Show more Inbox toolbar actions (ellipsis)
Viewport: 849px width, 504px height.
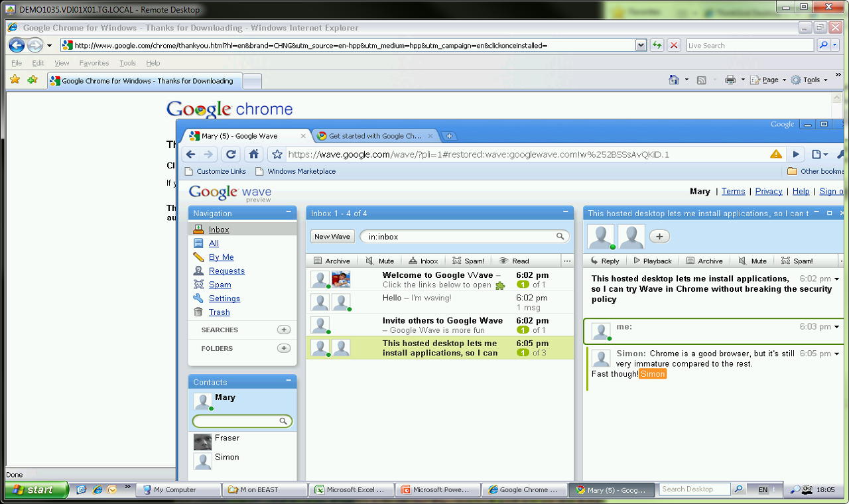click(x=566, y=261)
